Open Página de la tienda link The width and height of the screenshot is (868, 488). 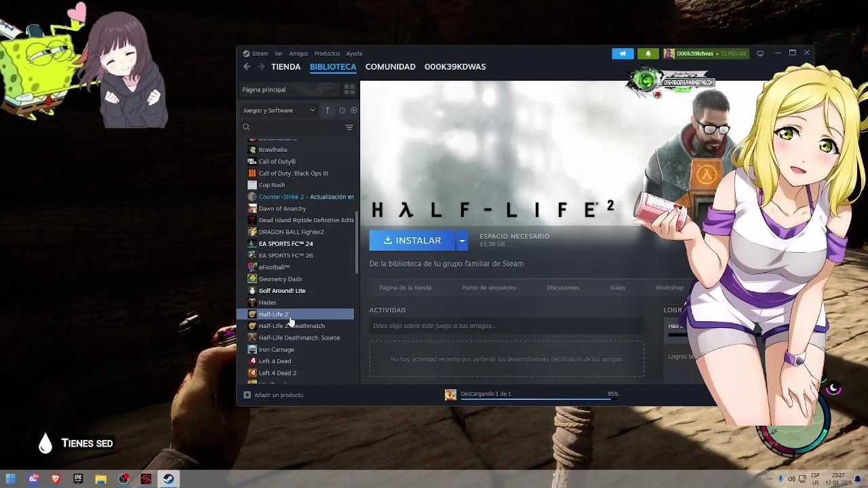tap(405, 287)
